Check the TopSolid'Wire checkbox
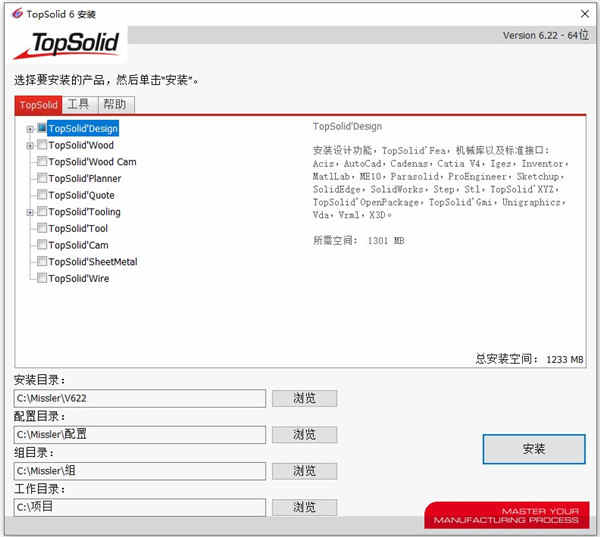Screen dimensions: 600x537 tap(42, 278)
